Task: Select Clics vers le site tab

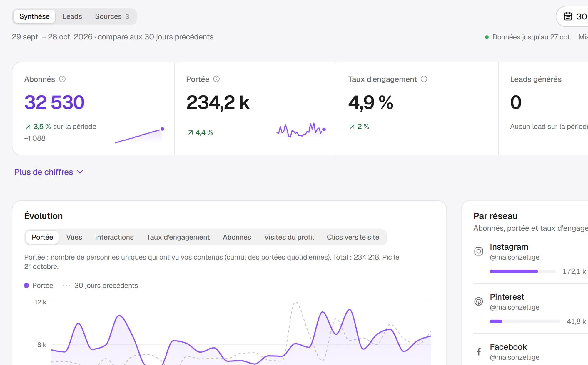Action: [353, 237]
